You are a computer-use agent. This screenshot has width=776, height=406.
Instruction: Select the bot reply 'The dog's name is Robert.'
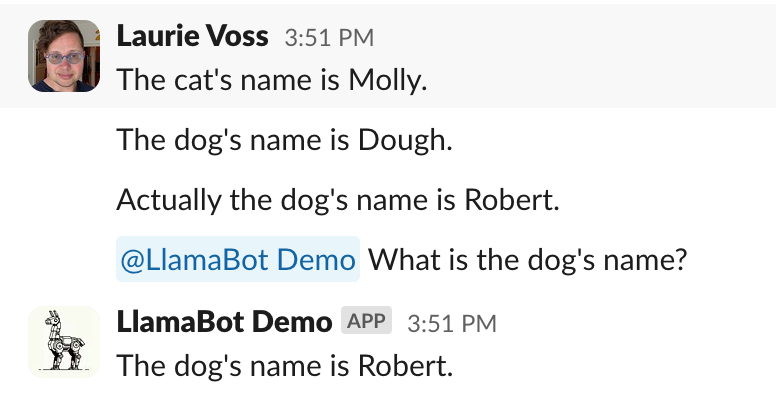click(x=285, y=365)
